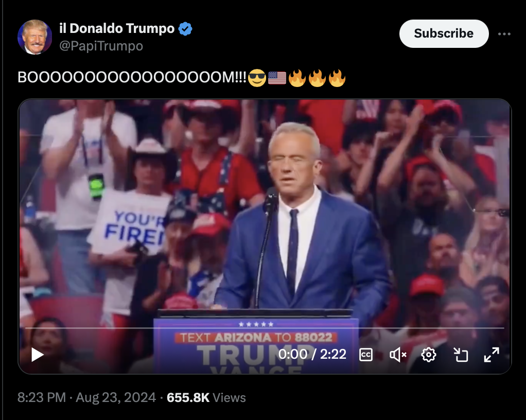Open the three-dot more options menu
The image size is (526, 420).
pos(504,34)
